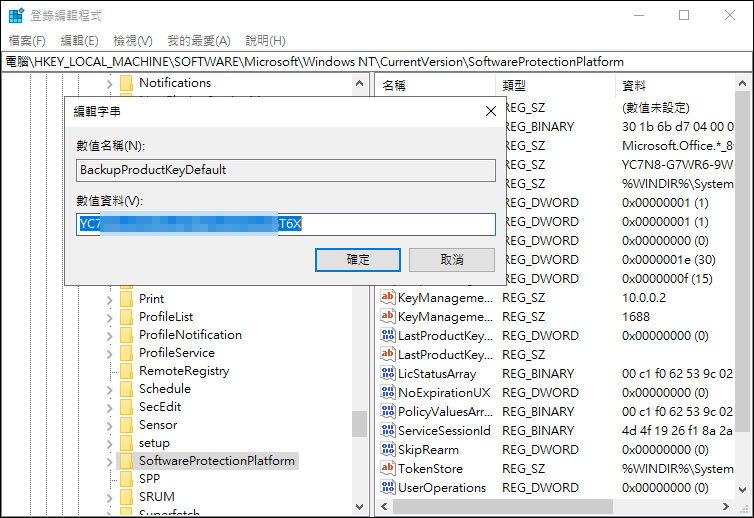Click the ServiceSessionId value icon
The image size is (754, 518).
(388, 430)
